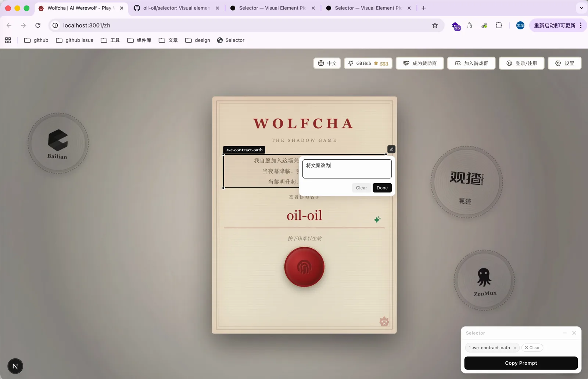View site information for localhost
The image size is (588, 379).
55,25
